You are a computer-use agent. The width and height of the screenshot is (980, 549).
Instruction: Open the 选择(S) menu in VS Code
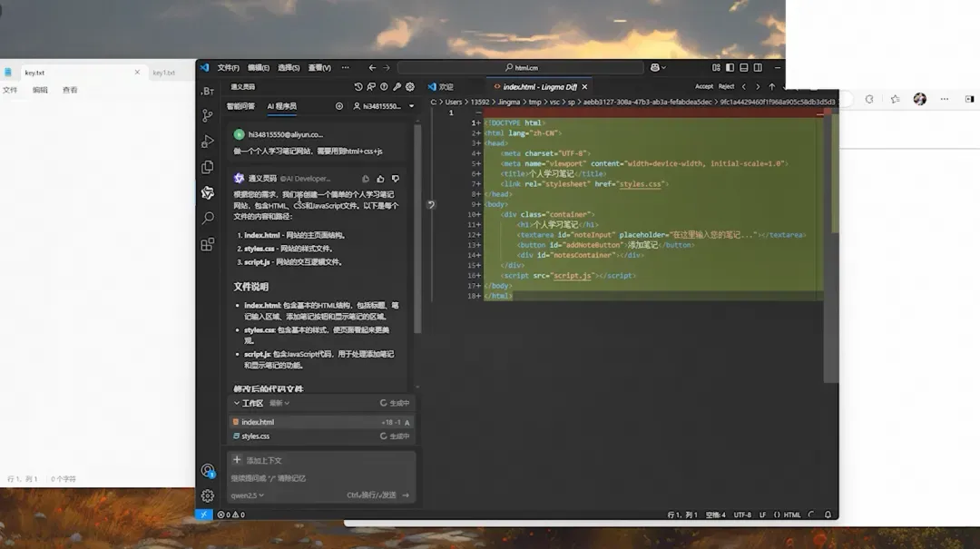click(289, 67)
